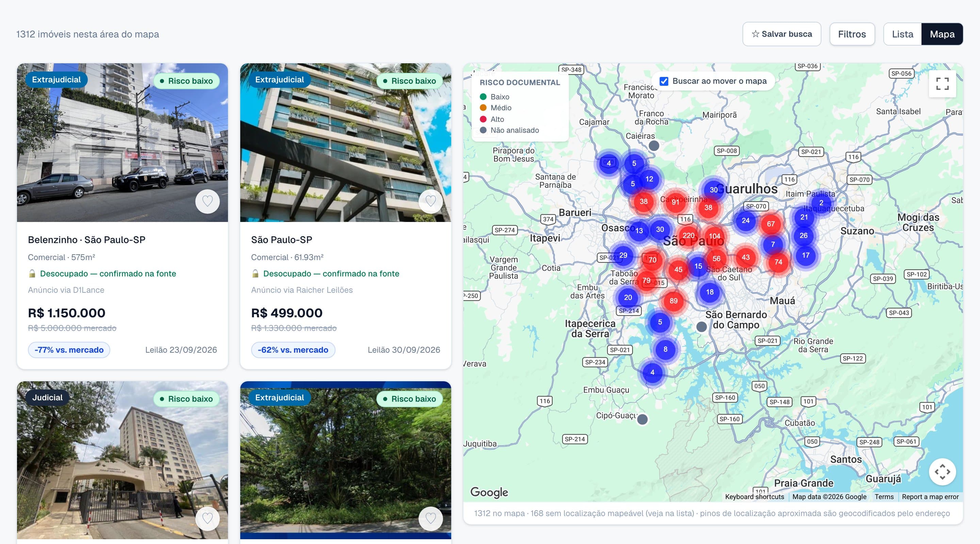
Task: Open the R$ 499.000 building photo
Action: 345,142
